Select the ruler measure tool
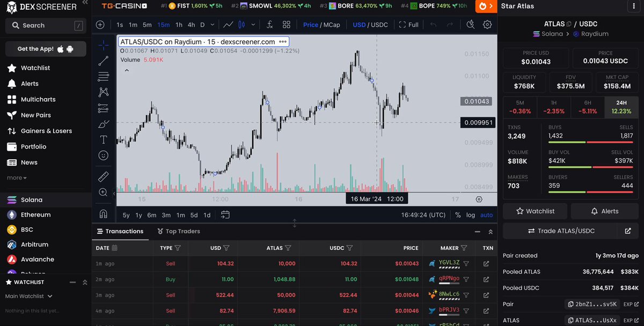Screen dimensions: 644x326 (x=104, y=176)
